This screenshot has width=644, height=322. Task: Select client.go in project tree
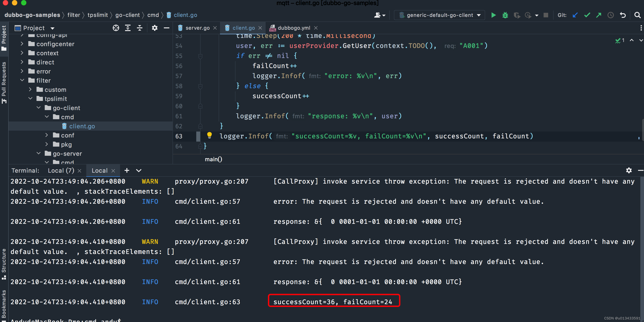pyautogui.click(x=82, y=126)
